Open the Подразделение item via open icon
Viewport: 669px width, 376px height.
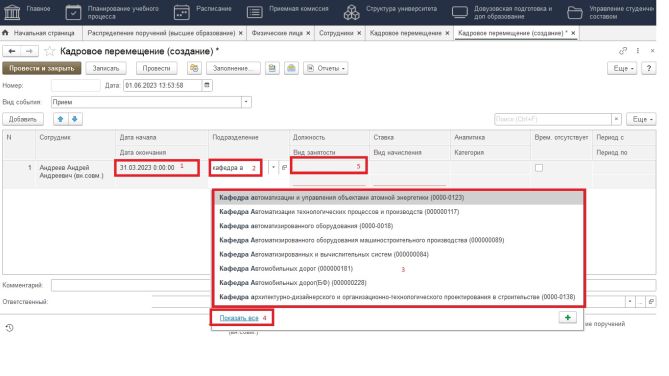[284, 168]
